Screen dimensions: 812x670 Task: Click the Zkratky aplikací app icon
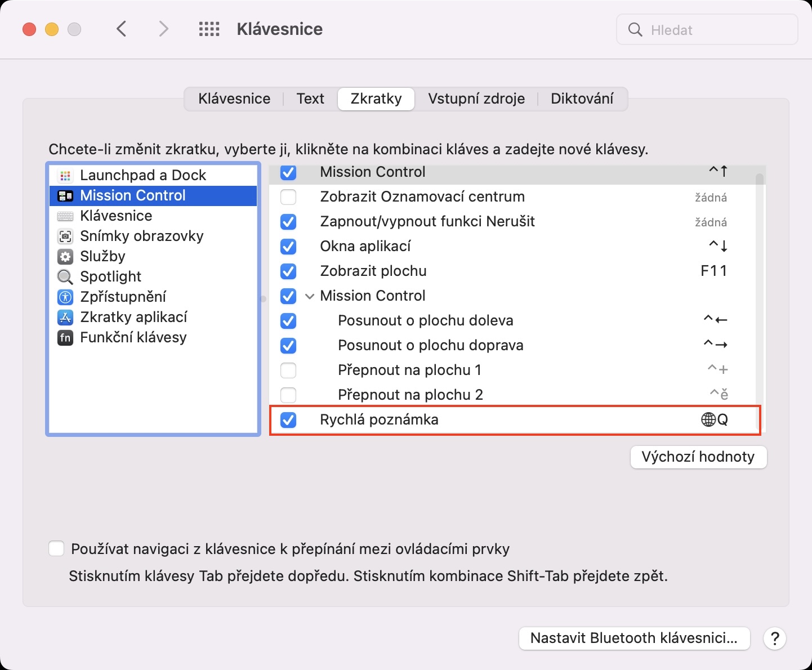65,318
